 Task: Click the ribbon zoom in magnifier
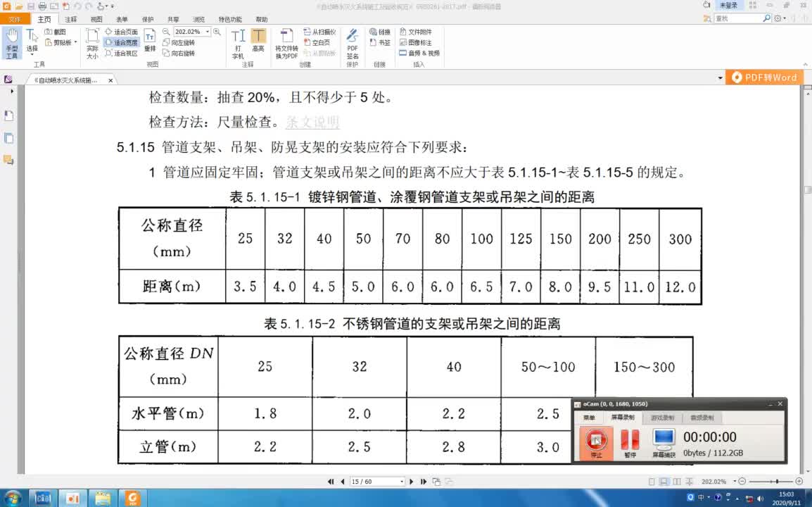217,32
